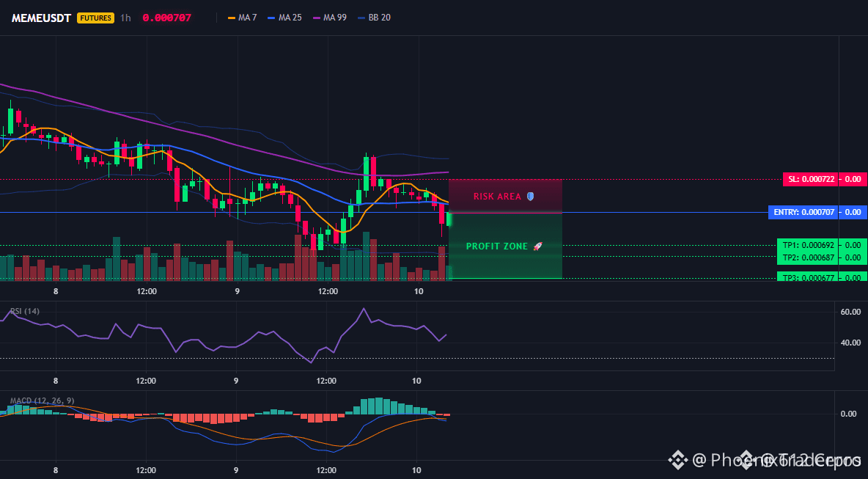Click the red SL: 0.000722 price label
This screenshot has width=868, height=479.
(x=824, y=179)
